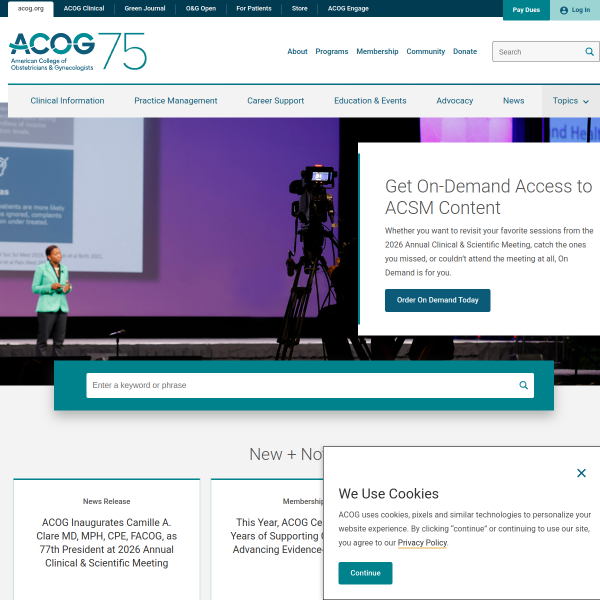The image size is (600, 600).
Task: Open the Community menu
Action: 426,52
